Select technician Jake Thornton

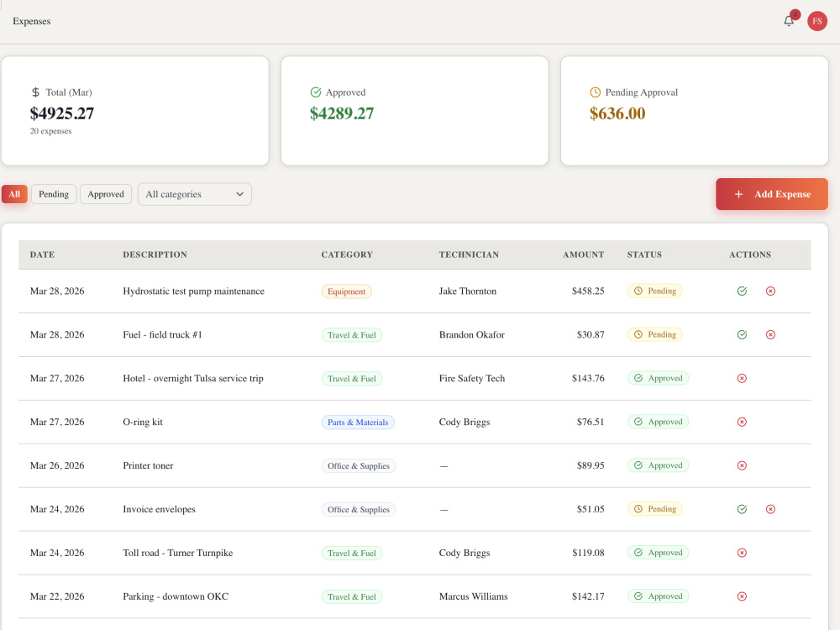(x=468, y=291)
